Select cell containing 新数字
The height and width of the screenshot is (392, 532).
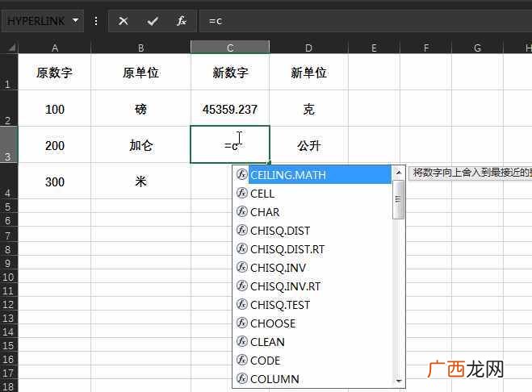click(230, 73)
